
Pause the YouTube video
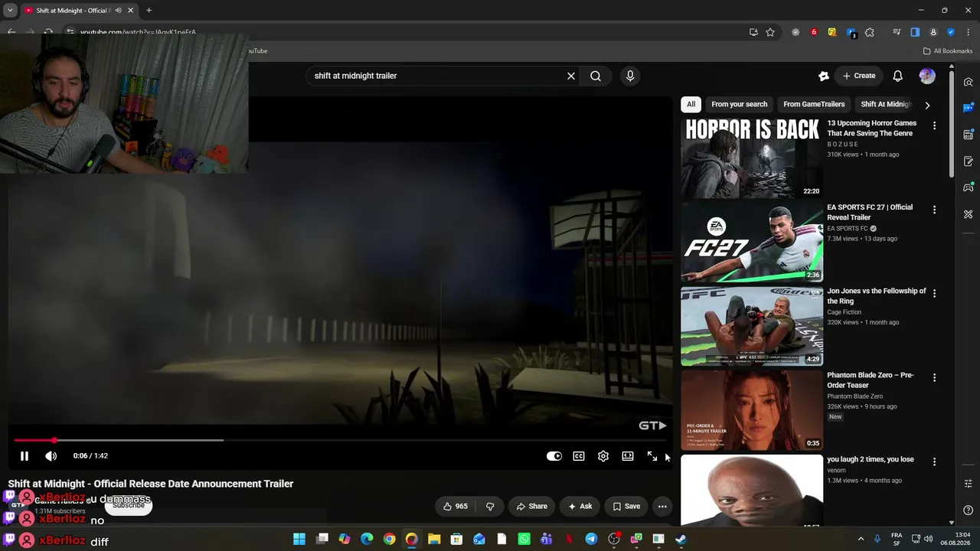click(x=24, y=456)
